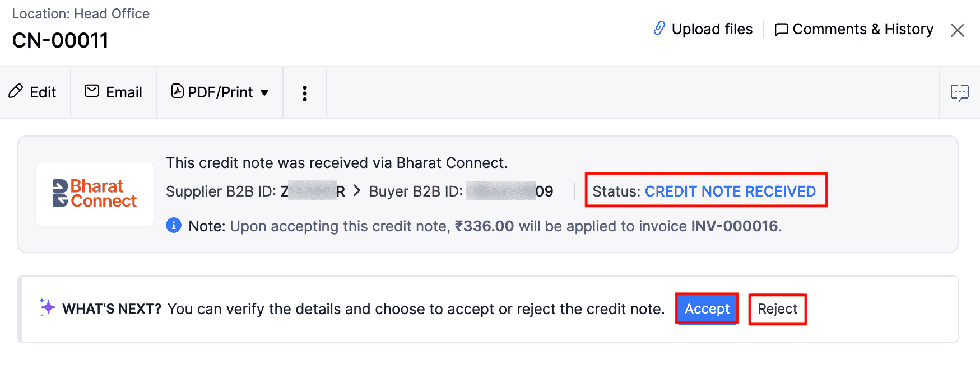Open the chat feedback icon on the toolbar's right
The width and height of the screenshot is (980, 374).
pos(960,92)
